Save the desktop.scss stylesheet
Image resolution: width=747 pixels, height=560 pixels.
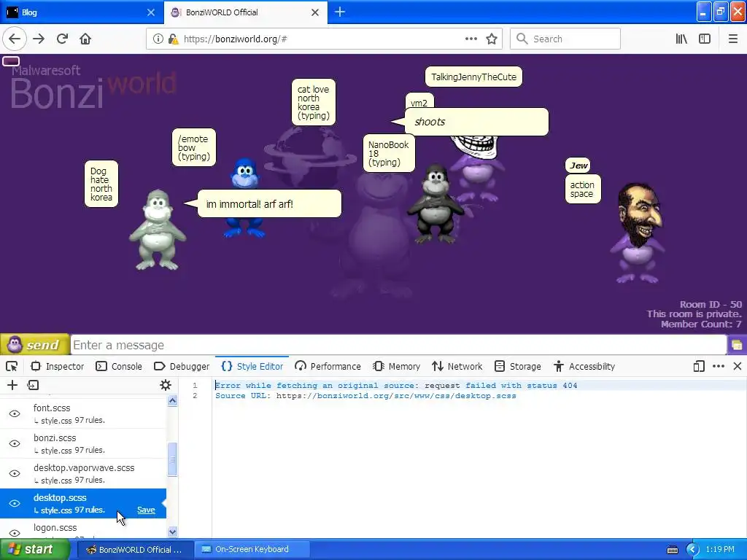tap(146, 510)
